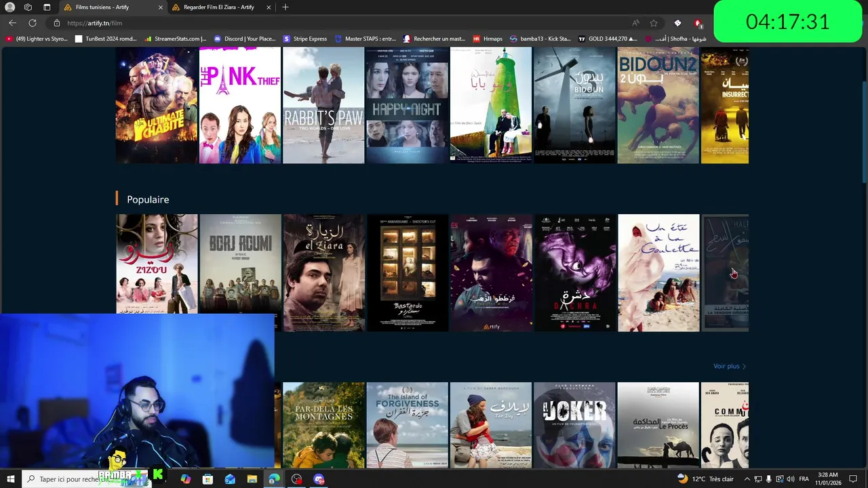Image resolution: width=868 pixels, height=488 pixels.
Task: Open the Zizou movie poster
Action: point(157,264)
